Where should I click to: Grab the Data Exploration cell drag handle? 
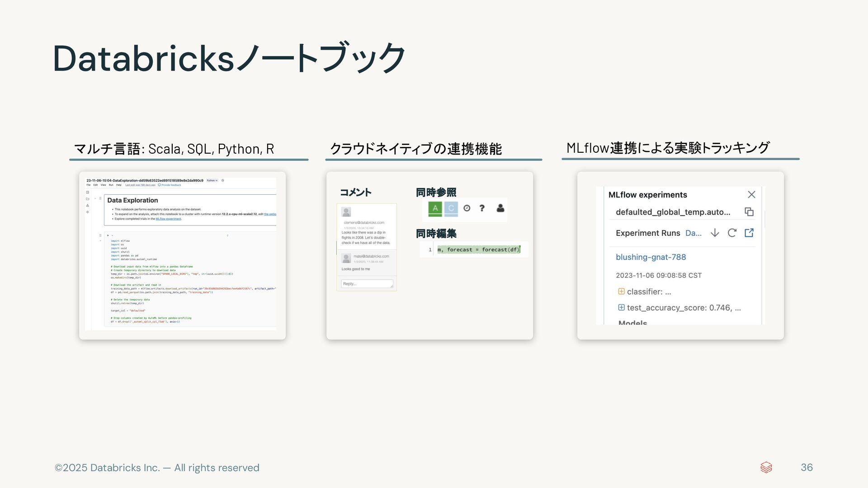coord(100,198)
